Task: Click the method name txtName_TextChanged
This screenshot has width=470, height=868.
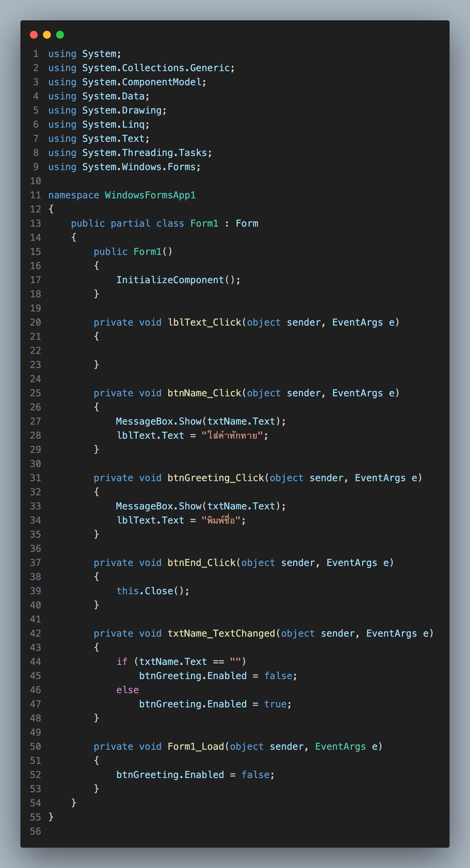Action: (221, 634)
